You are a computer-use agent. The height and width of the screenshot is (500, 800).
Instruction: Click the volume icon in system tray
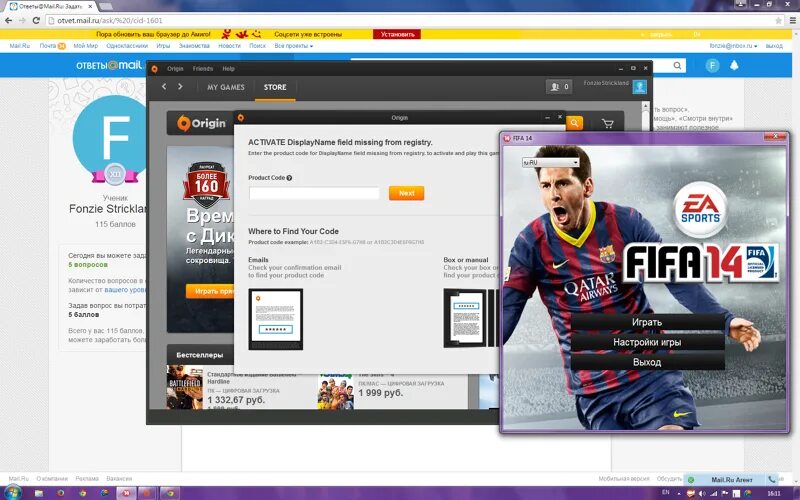pos(702,493)
